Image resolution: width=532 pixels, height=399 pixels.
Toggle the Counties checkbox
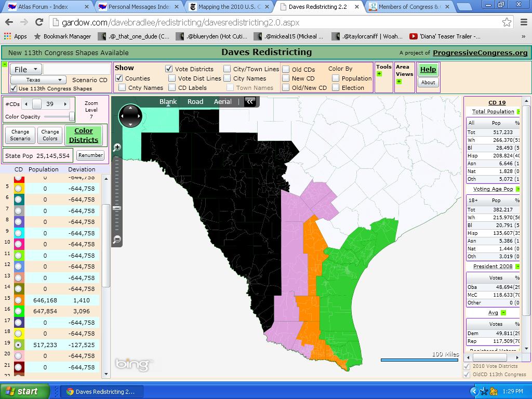point(119,78)
